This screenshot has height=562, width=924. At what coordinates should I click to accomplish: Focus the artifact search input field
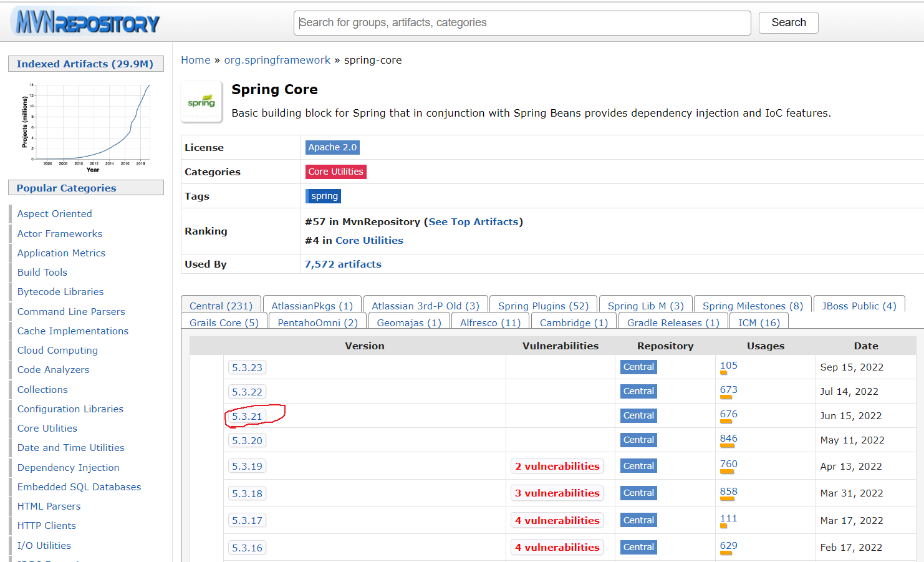[522, 22]
